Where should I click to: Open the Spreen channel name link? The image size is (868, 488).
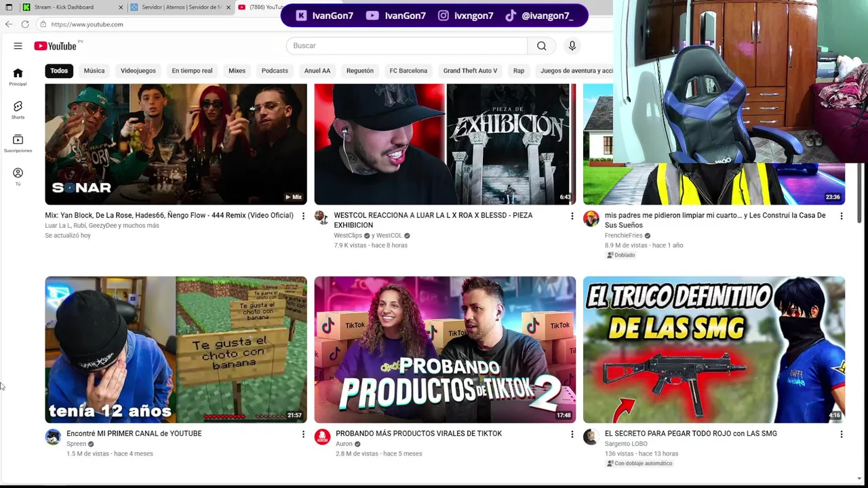pos(76,444)
